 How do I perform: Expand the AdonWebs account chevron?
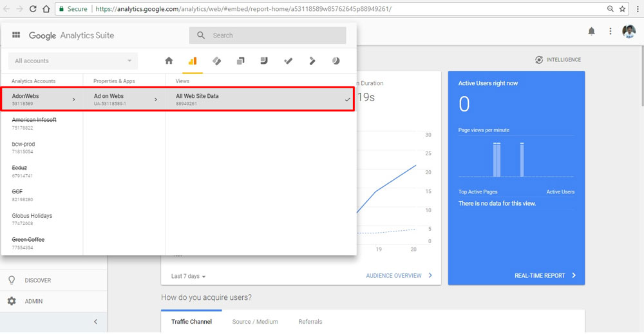click(x=73, y=99)
